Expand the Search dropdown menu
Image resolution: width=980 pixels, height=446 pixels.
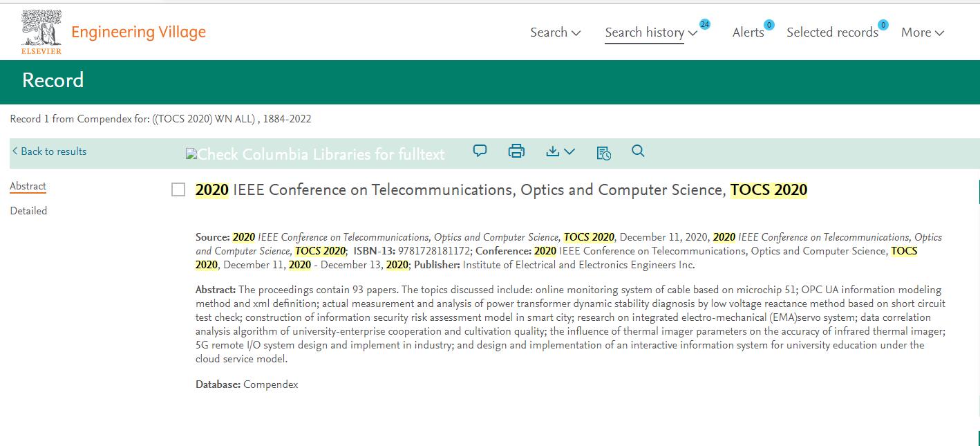pyautogui.click(x=555, y=32)
